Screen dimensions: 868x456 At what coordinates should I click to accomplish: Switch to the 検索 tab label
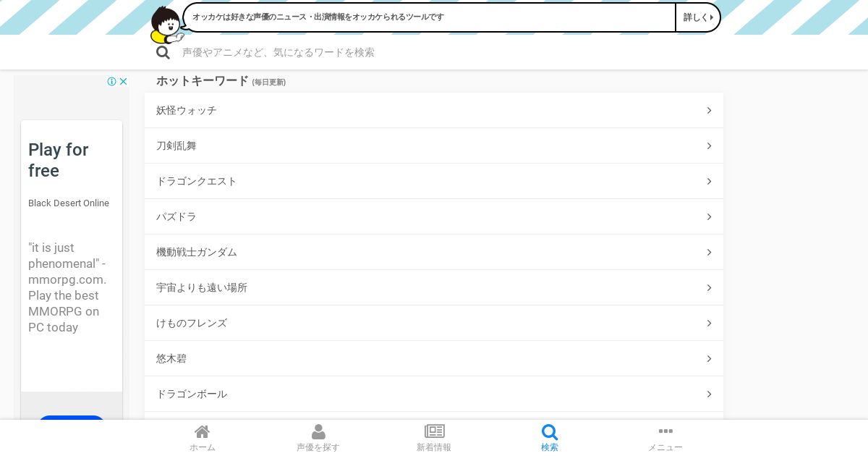coord(550,447)
